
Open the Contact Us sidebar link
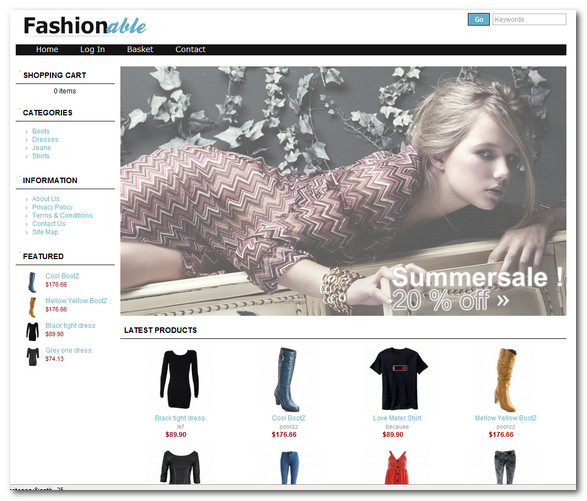click(x=49, y=224)
